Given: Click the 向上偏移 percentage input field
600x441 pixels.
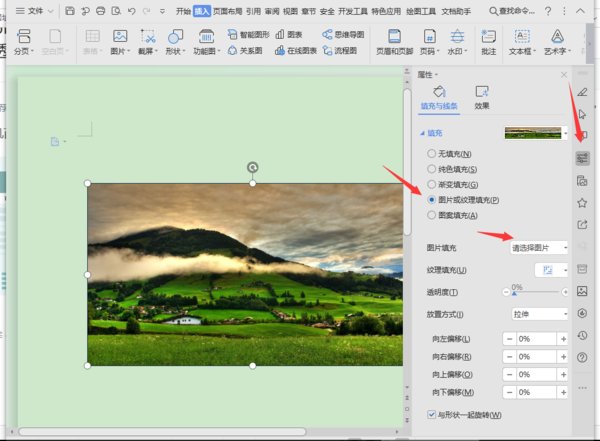Looking at the screenshot, I should click(536, 374).
